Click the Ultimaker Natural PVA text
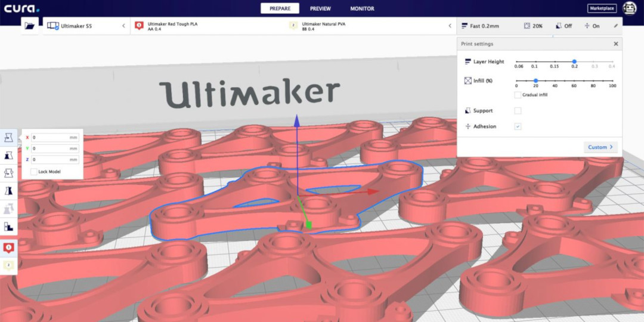Viewport: 644px width, 322px height. [x=324, y=24]
